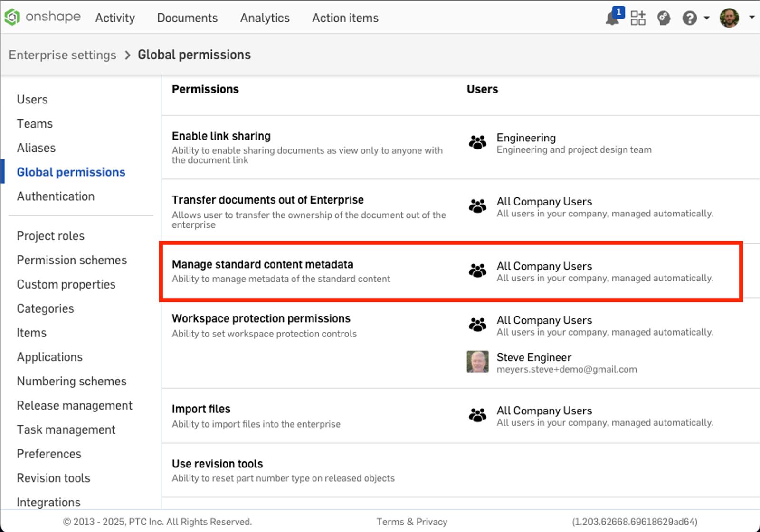
Task: Switch to the Analytics section
Action: coord(265,18)
